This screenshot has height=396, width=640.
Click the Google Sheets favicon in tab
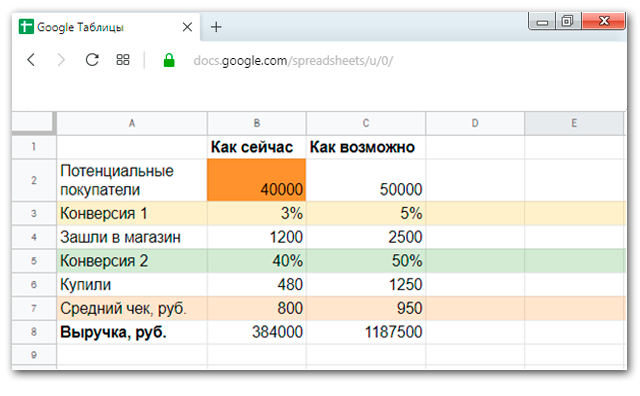point(26,27)
